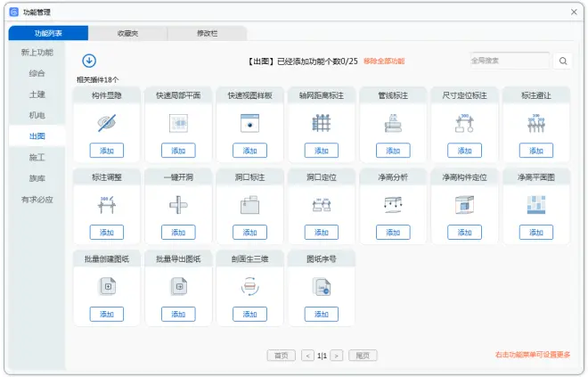Add the 净高构件定位 function
This screenshot has width=588, height=377.
(x=465, y=233)
